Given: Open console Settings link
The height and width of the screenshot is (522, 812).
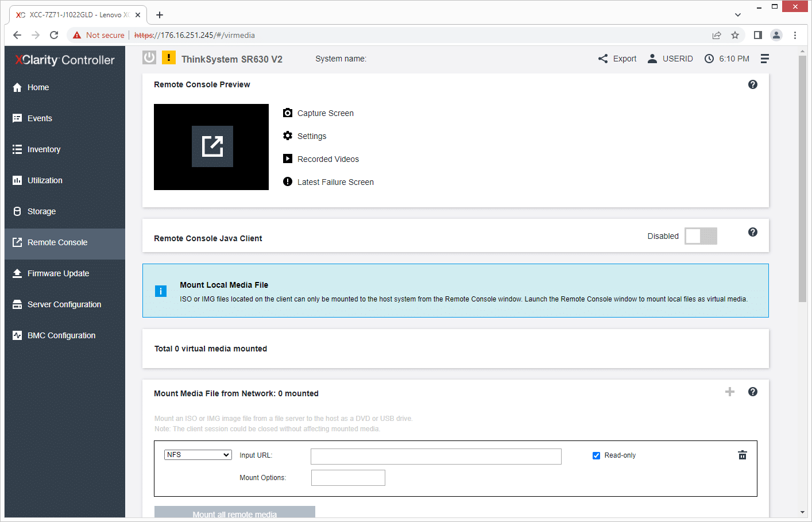Looking at the screenshot, I should (x=312, y=136).
